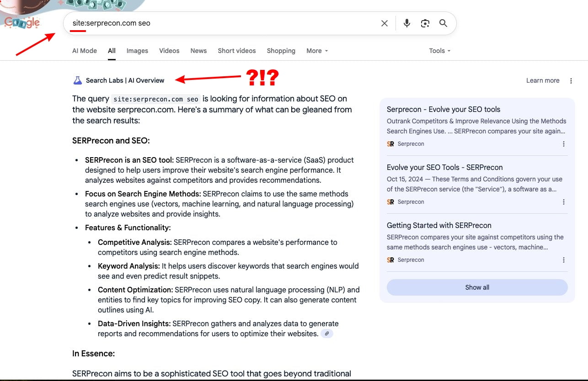Click Serprecon favicon under 'Evolve your SEO Tools' card
Image resolution: width=588 pixels, height=381 pixels.
(x=390, y=202)
